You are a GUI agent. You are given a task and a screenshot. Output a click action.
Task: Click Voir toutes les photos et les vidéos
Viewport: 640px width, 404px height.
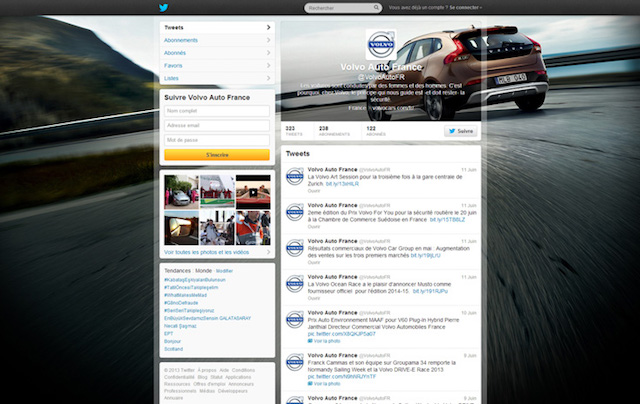[207, 252]
